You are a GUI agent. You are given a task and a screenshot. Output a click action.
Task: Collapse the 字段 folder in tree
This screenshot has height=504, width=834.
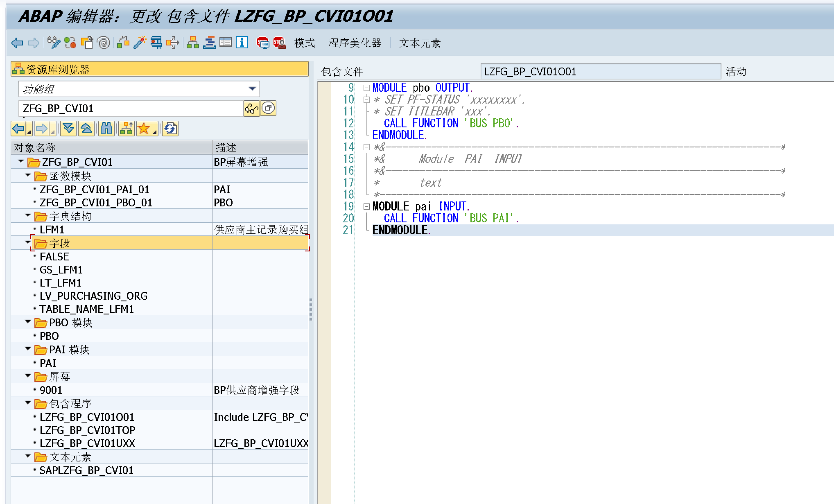pos(27,242)
